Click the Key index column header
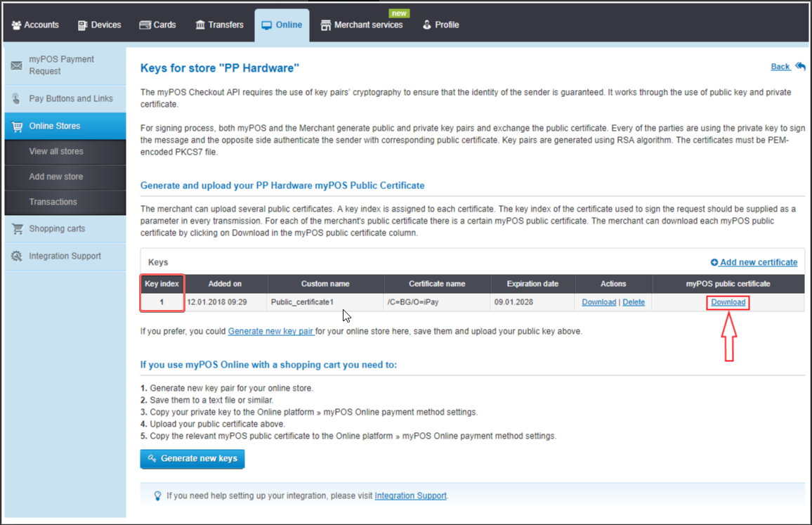Image resolution: width=812 pixels, height=525 pixels. coord(162,284)
